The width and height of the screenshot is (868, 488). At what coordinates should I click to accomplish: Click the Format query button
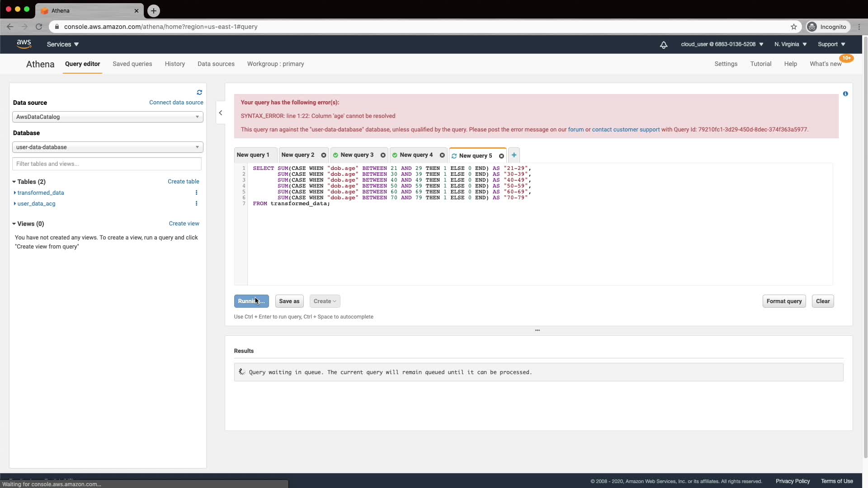(784, 301)
